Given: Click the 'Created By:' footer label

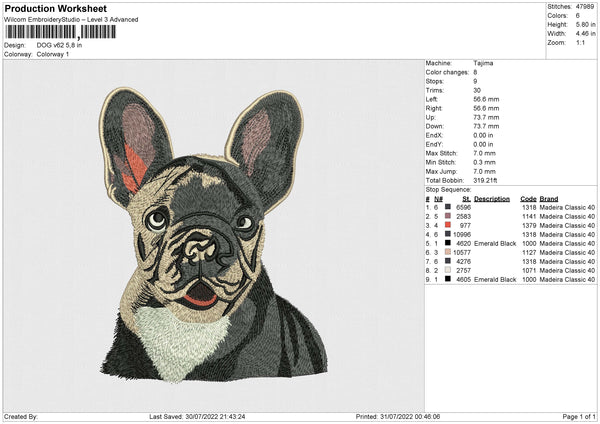Looking at the screenshot, I should 21,416.
